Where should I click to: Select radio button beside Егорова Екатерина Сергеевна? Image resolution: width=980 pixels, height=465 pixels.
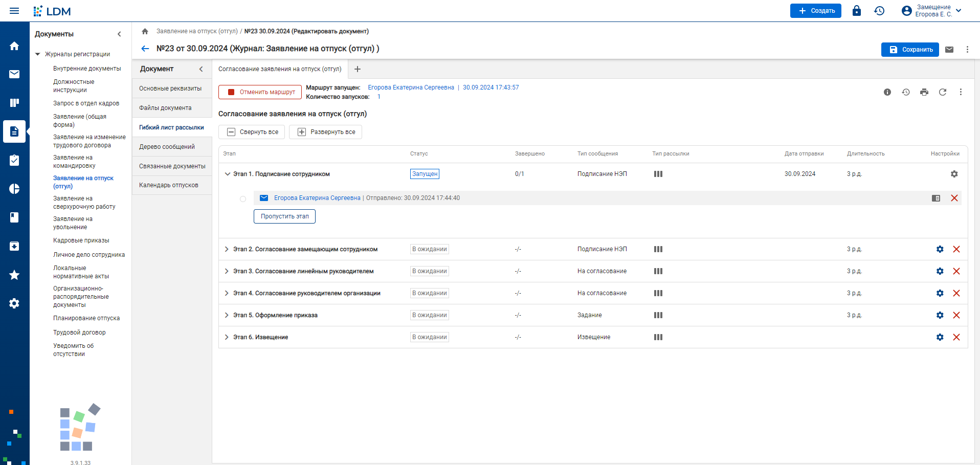click(243, 199)
